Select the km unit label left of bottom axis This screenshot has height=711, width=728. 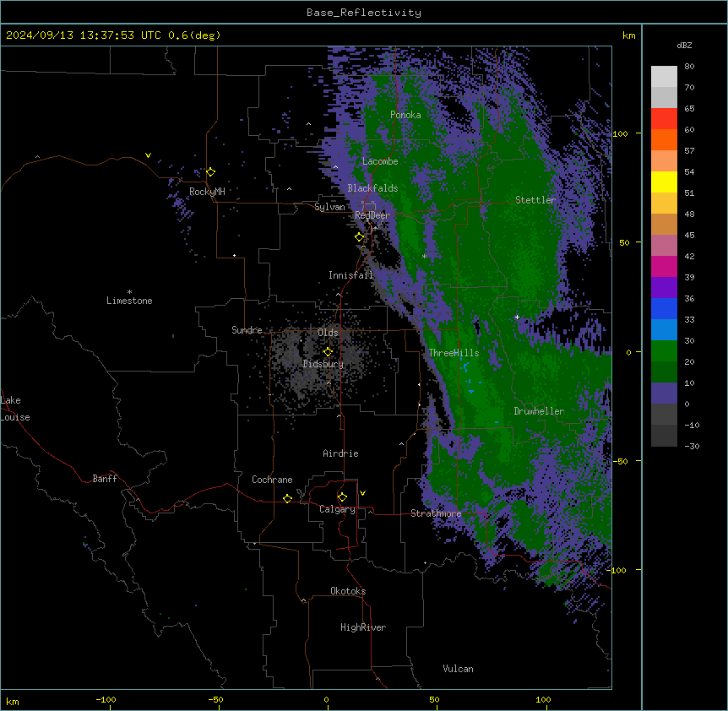pos(13,702)
